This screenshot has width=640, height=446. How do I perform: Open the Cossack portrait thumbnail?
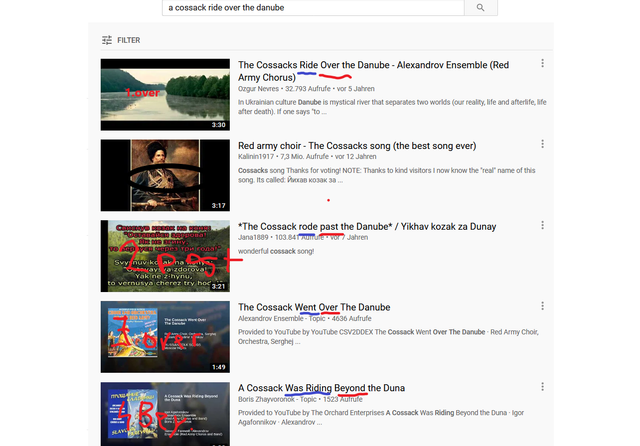click(x=165, y=175)
